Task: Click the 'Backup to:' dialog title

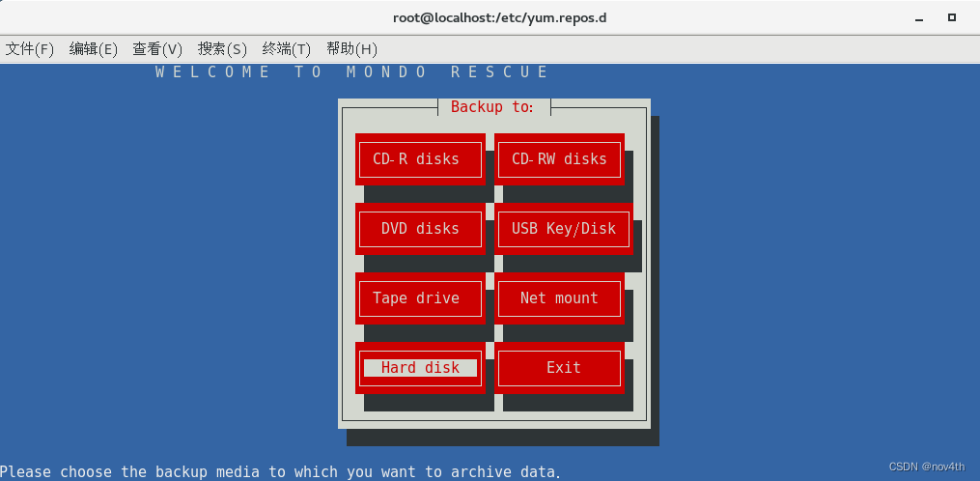Action: click(x=491, y=106)
